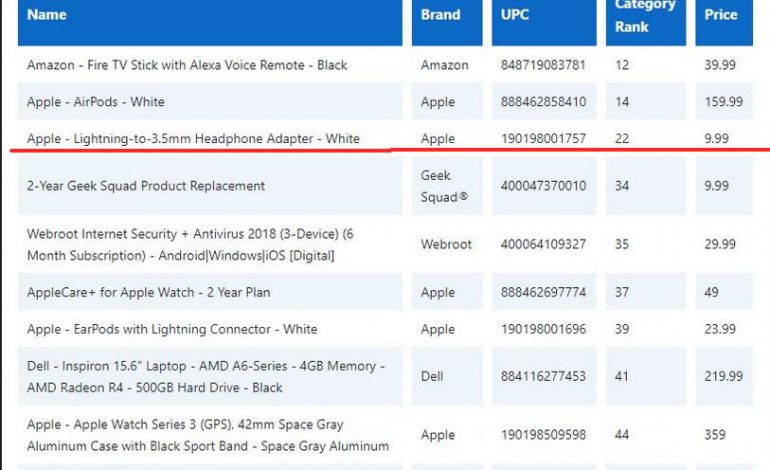Click the Brand column header
The image size is (770, 470).
click(x=440, y=15)
